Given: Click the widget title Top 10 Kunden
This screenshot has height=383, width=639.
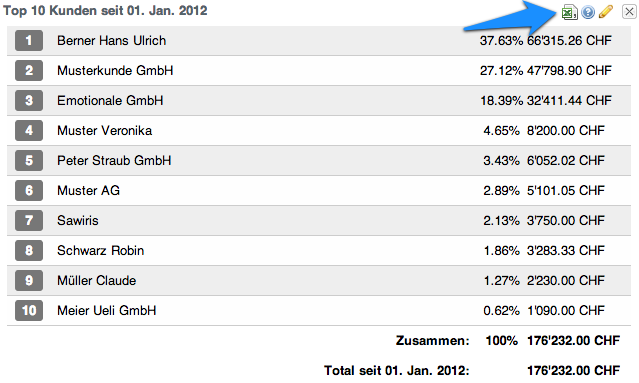Looking at the screenshot, I should coord(50,11).
